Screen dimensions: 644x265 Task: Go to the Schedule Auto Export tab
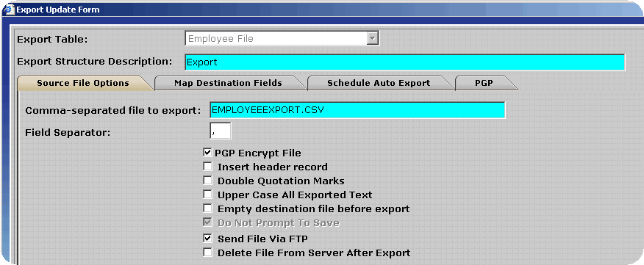pos(379,83)
